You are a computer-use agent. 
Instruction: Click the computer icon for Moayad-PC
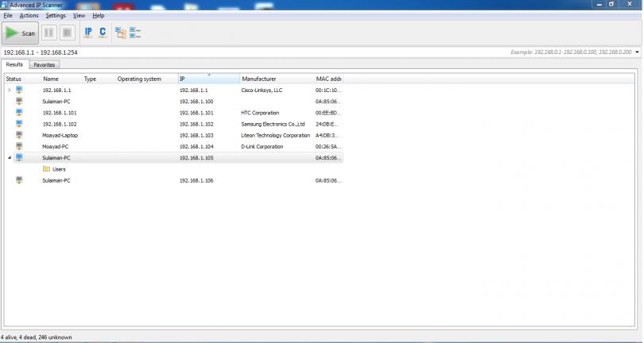[19, 146]
